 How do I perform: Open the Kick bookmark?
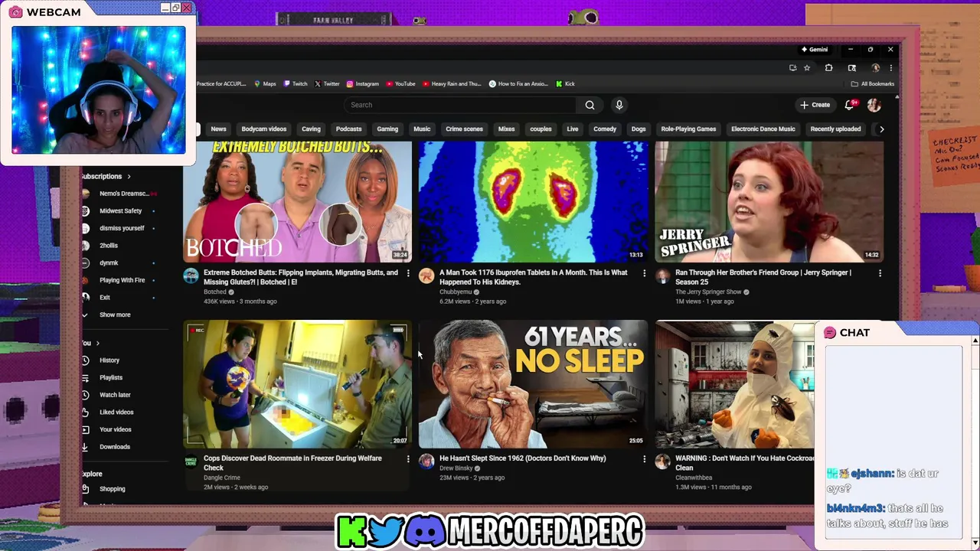pyautogui.click(x=565, y=84)
